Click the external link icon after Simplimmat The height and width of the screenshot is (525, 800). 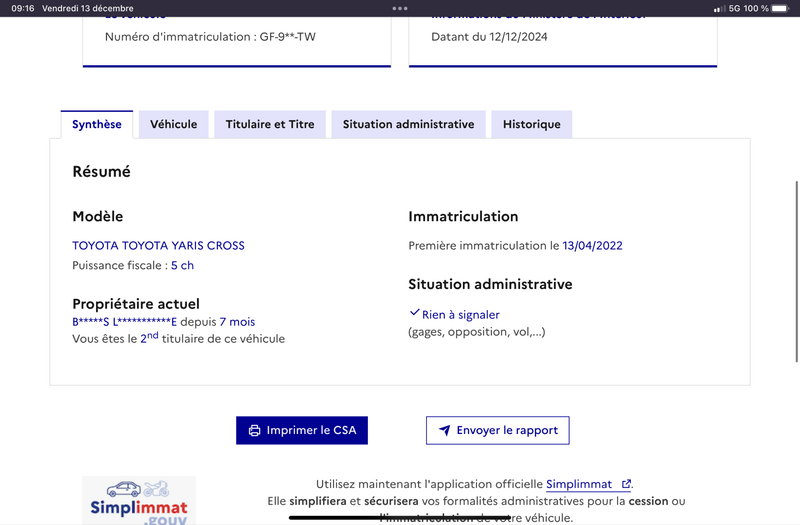tap(626, 484)
